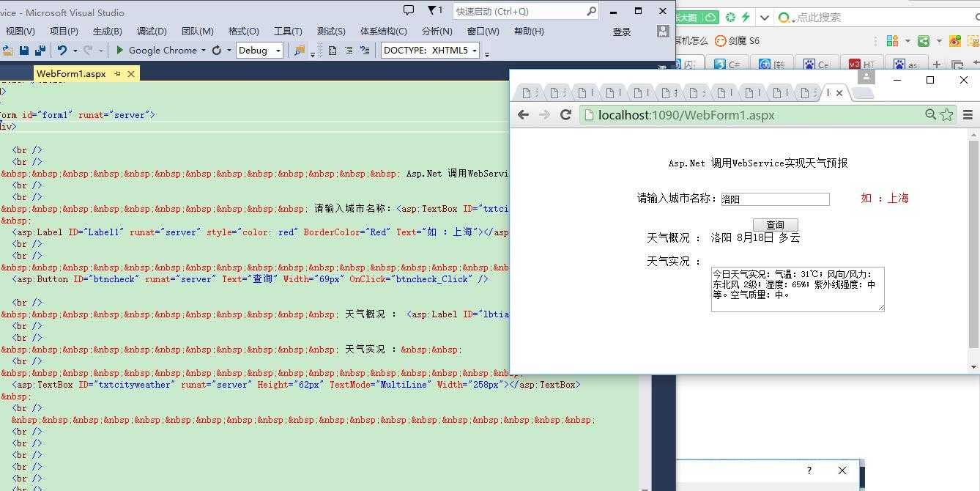Viewport: 980px width, 491px height.
Task: Expand the dropdown chevron in background browser toolbar
Action: (x=765, y=18)
